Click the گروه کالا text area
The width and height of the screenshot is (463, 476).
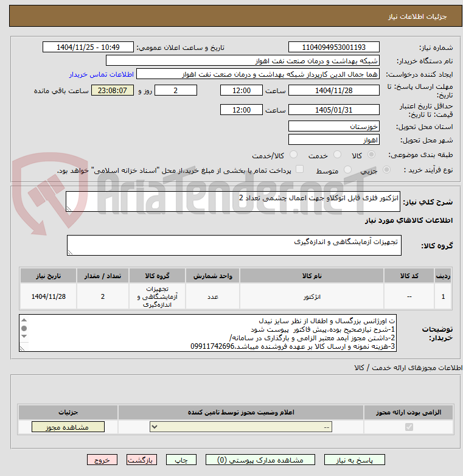coord(234,245)
